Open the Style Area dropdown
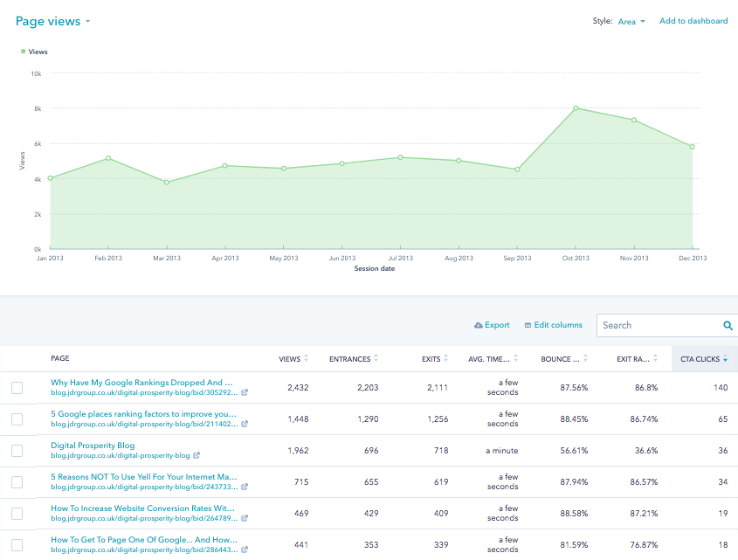Image resolution: width=738 pixels, height=560 pixels. click(631, 22)
